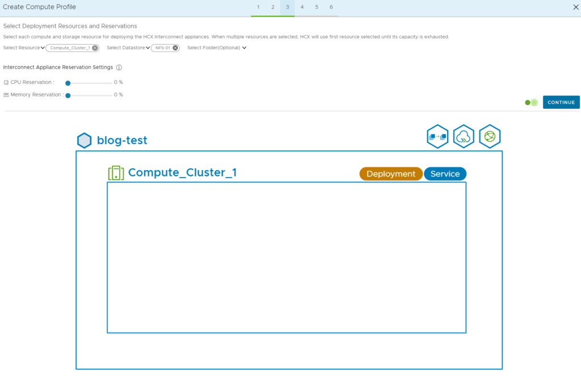Screen dimensions: 581x392
Task: Click the Compute_Cluster_1 green cluster icon
Action: 116,173
